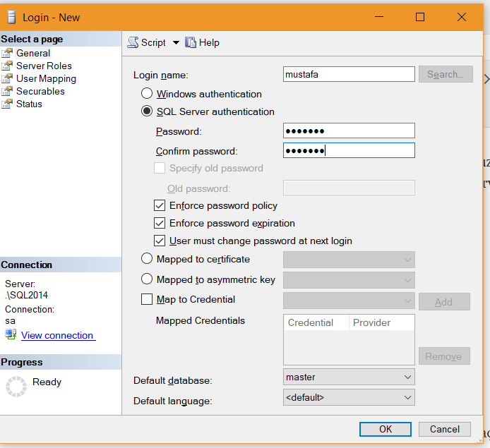Click the Server Roles page icon

coord(7,66)
